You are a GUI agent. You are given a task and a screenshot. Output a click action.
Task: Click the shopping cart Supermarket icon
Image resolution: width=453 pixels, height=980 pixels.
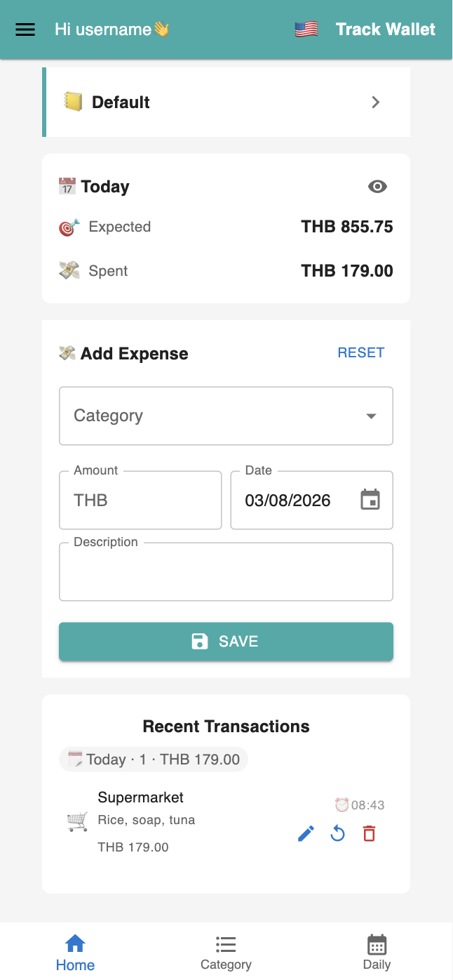[77, 821]
